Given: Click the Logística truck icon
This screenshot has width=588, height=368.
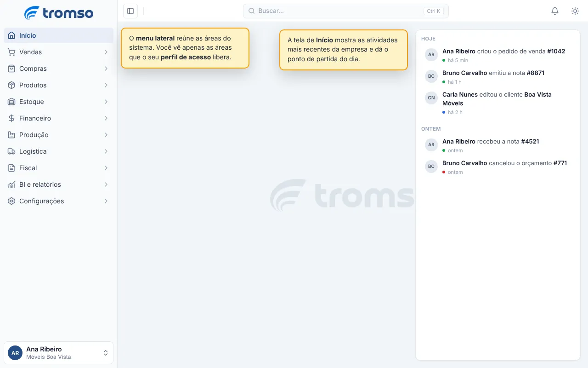Looking at the screenshot, I should click(11, 151).
